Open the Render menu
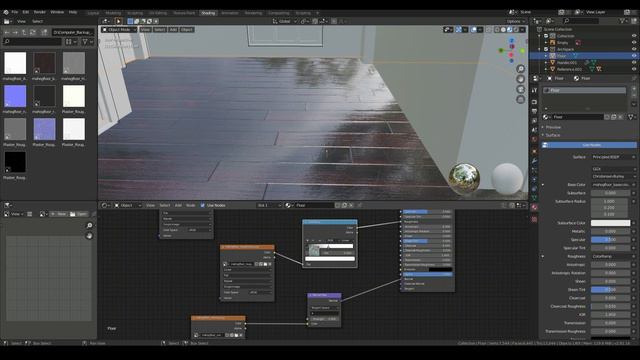 (40, 12)
